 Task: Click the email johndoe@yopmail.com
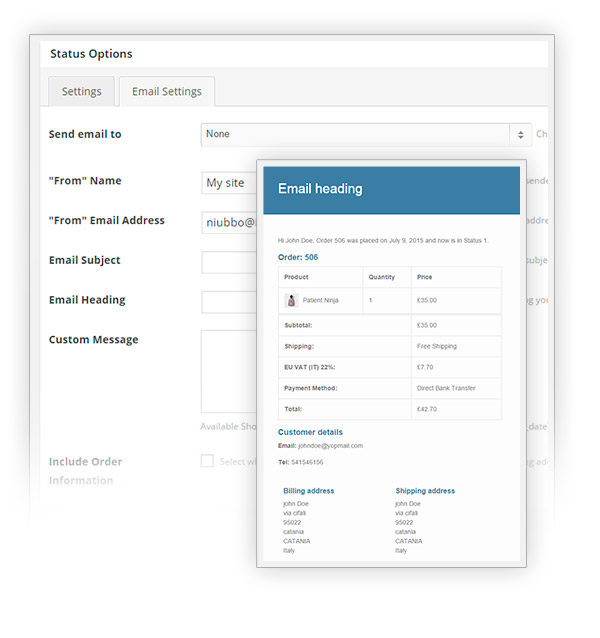(x=330, y=446)
